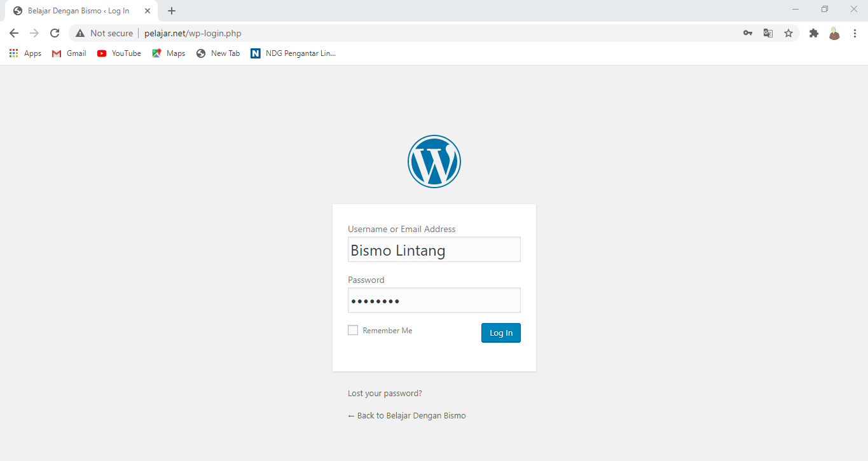Close the Belajar Dengan Bismo tab
This screenshot has height=461, width=868.
[148, 11]
